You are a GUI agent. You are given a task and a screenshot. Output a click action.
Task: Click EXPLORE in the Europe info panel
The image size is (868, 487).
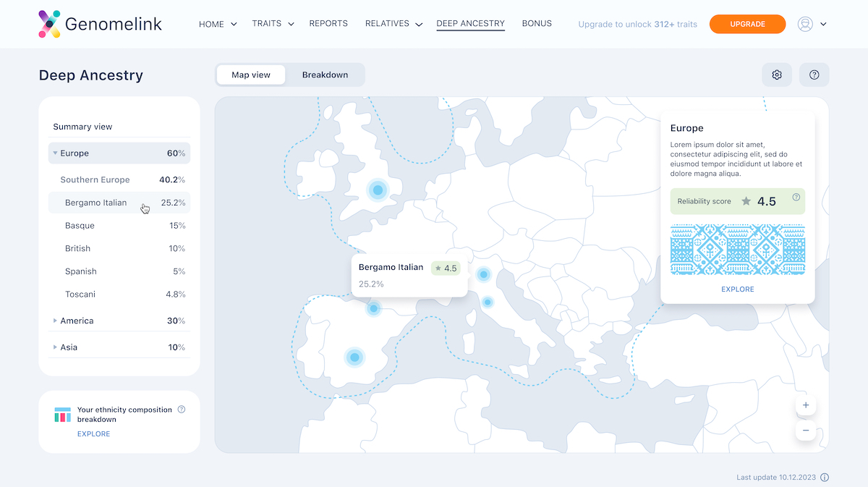coord(737,289)
